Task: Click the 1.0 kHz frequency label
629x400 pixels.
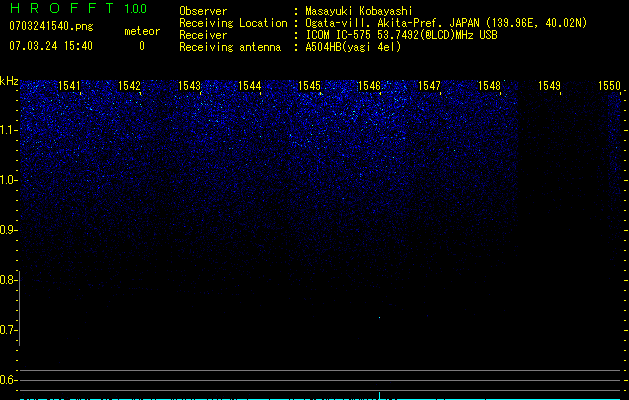Action: tap(8, 180)
